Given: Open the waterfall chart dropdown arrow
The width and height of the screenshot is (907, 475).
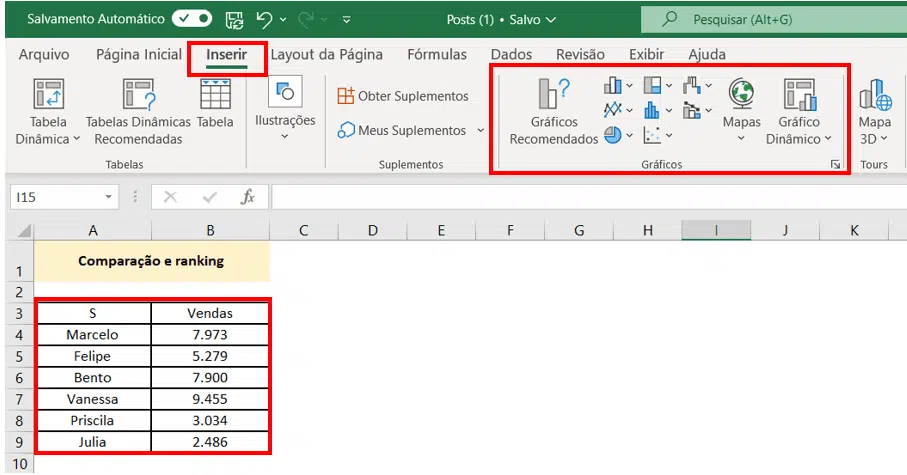Looking at the screenshot, I should coord(709,86).
